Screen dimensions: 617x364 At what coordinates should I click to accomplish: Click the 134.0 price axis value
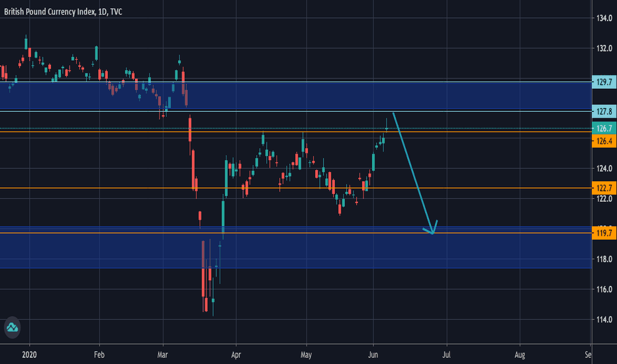(x=604, y=18)
